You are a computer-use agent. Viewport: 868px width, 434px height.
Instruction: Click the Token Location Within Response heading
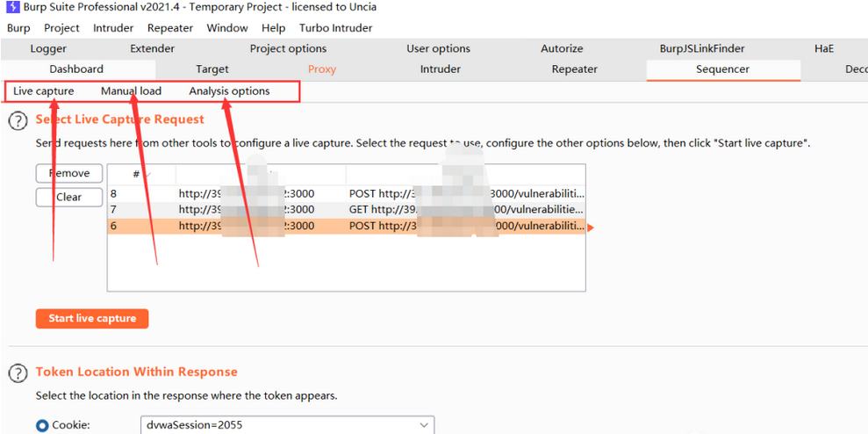137,372
